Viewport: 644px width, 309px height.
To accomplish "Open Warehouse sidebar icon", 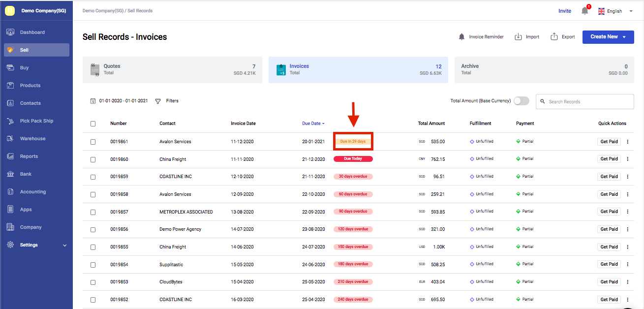I will click(10, 139).
